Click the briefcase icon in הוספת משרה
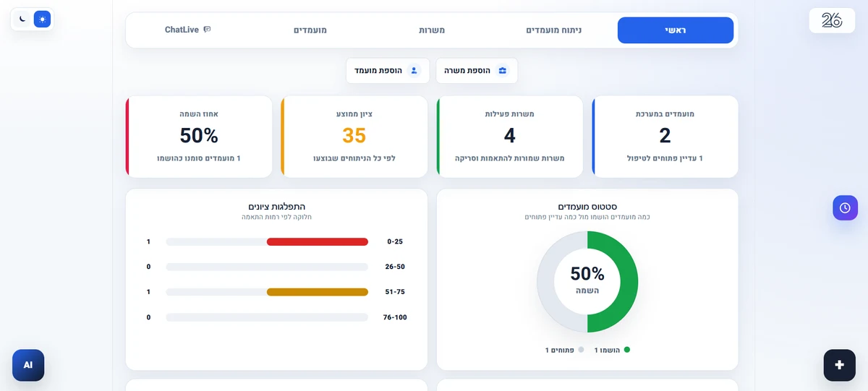Screen dimensions: 868x391 tap(503, 71)
